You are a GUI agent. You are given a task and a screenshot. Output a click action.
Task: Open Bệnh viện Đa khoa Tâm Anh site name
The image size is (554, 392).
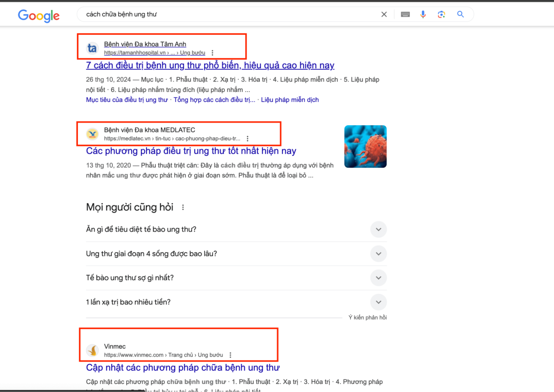pyautogui.click(x=145, y=44)
